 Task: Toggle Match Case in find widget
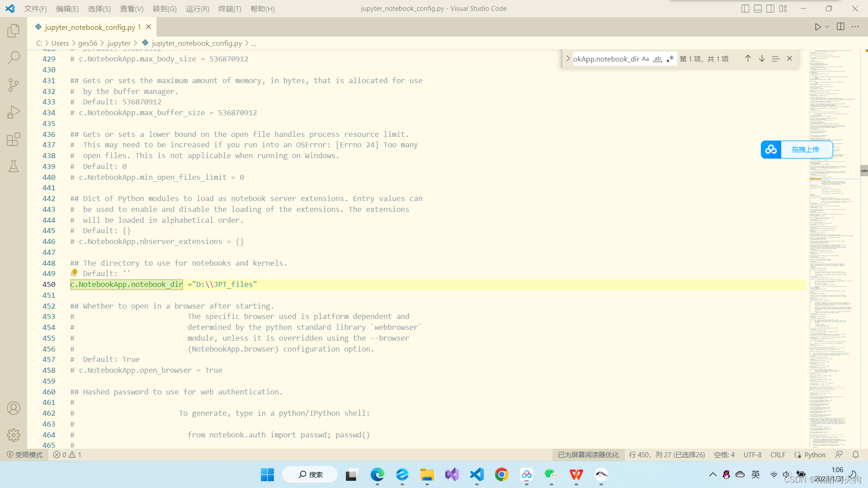click(645, 59)
